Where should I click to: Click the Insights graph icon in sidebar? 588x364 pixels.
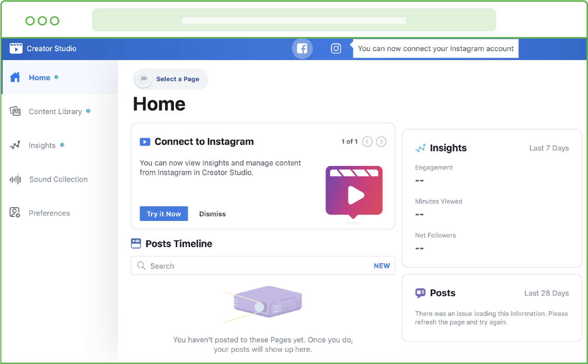tap(15, 145)
